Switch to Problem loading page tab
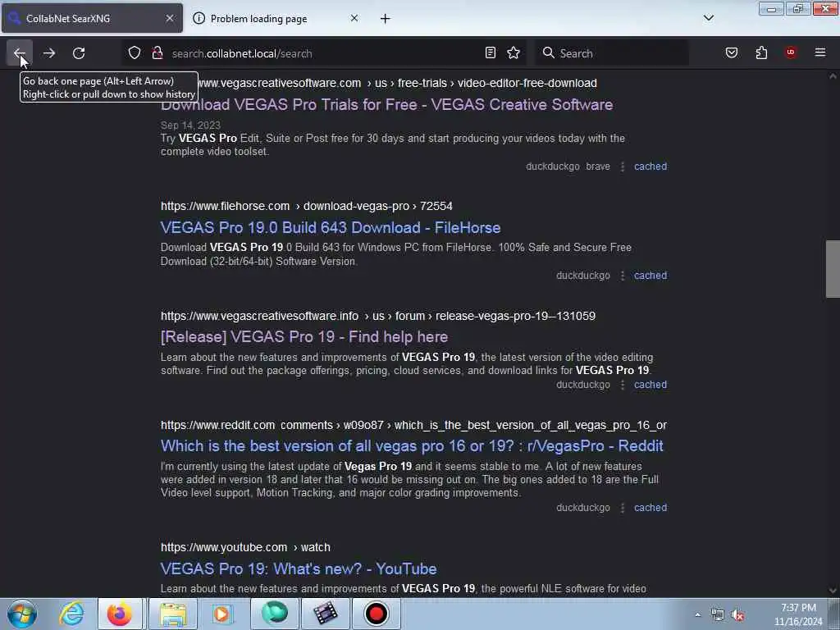Image resolution: width=840 pixels, height=630 pixels. tap(276, 18)
